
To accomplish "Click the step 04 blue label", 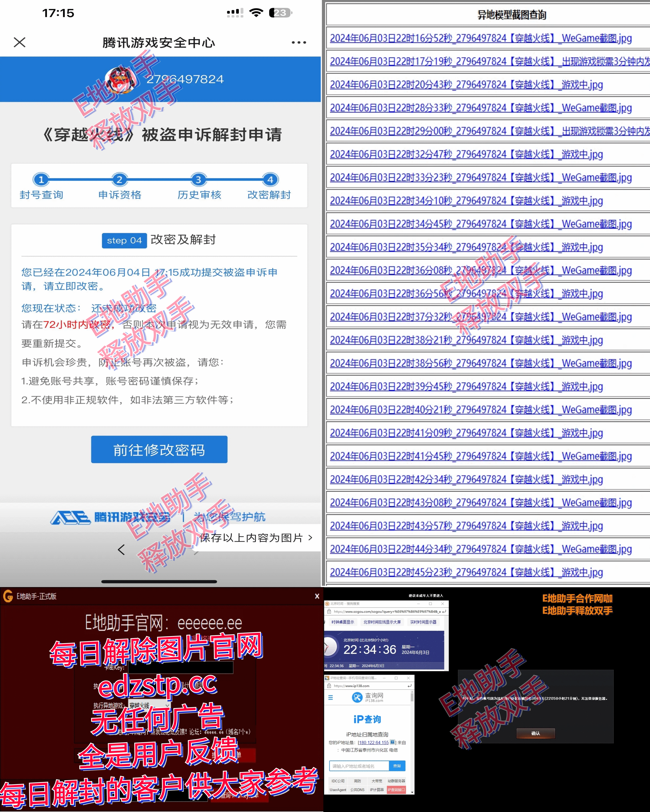I will (124, 241).
